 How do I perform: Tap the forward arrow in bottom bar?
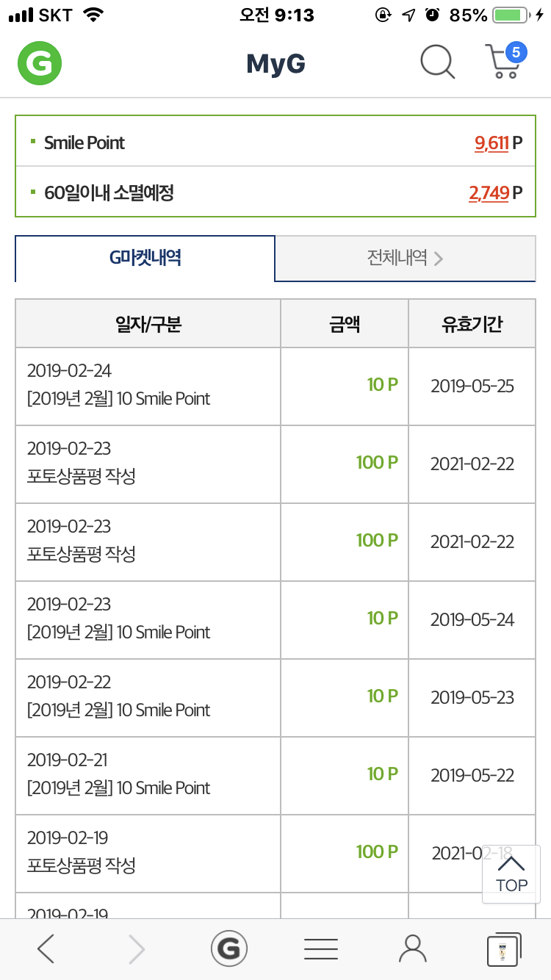(137, 949)
